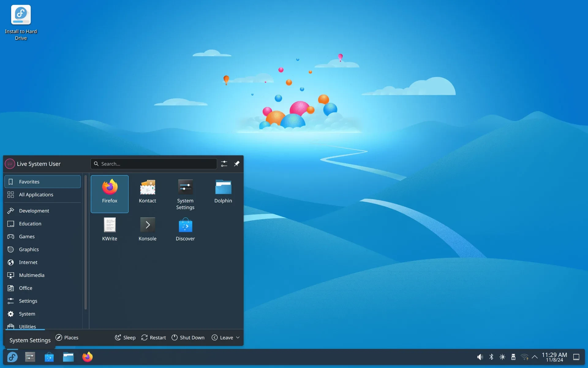Click the launcher Search field
Screen dimensions: 588x368
156,164
